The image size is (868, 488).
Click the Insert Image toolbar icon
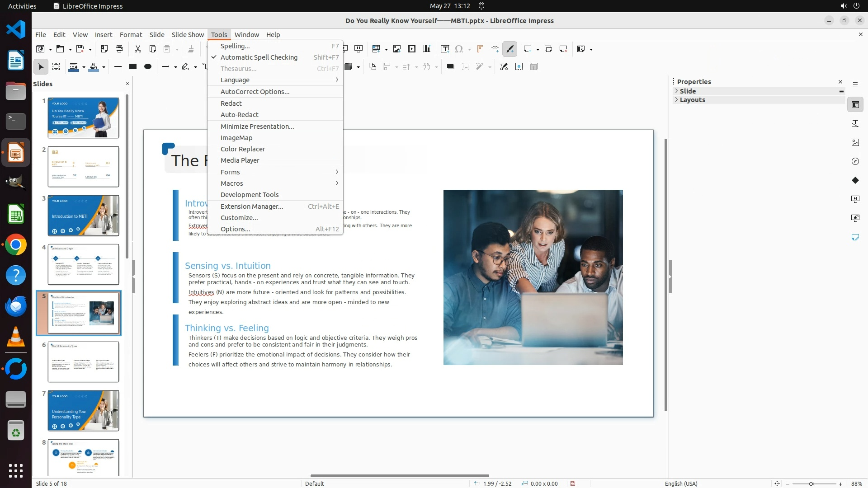point(397,49)
